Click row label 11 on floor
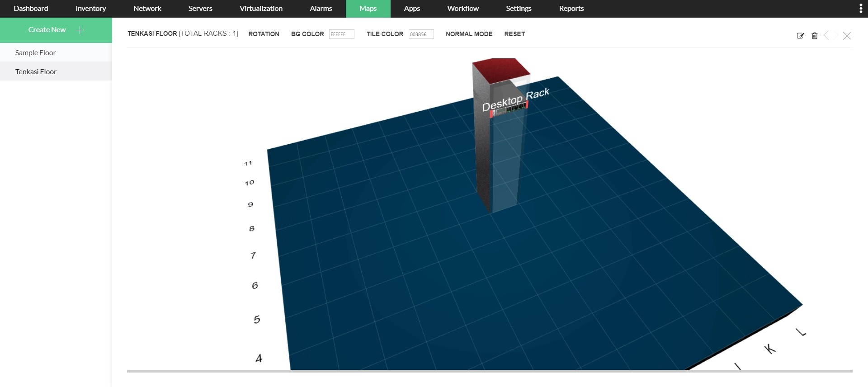The height and width of the screenshot is (387, 868). coord(248,163)
